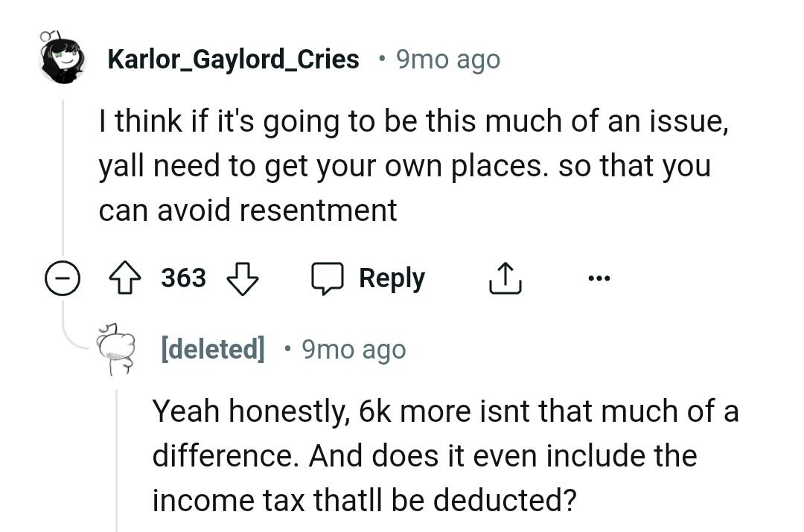Open Karlor_Gaylord_Cries's avatar picture
Viewport: 804px width, 532px height.
click(63, 57)
